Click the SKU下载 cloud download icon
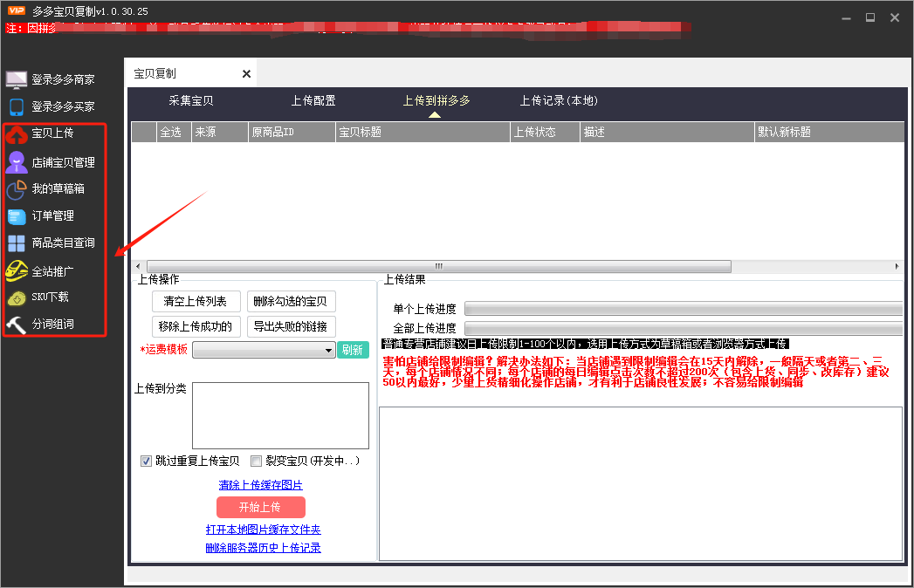The height and width of the screenshot is (588, 914). coord(17,297)
